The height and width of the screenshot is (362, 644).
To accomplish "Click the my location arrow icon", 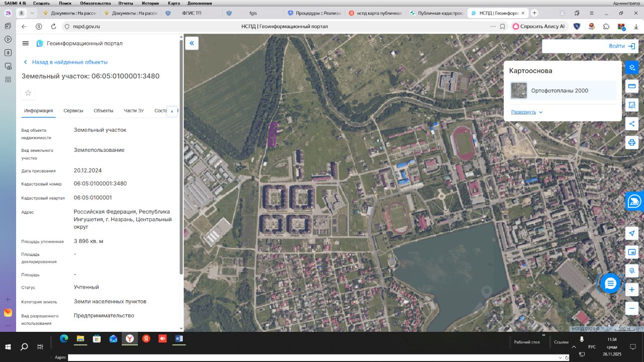I will click(x=632, y=233).
